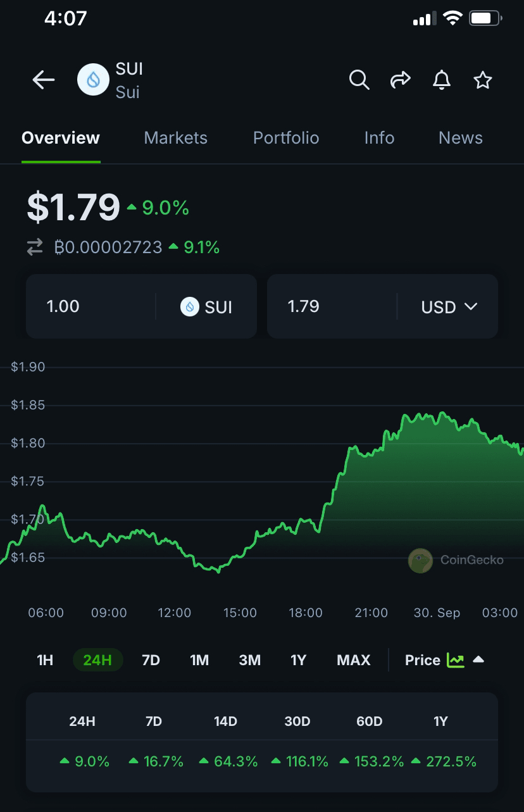This screenshot has width=524, height=812.
Task: Switch to the Info tab
Action: click(x=379, y=138)
